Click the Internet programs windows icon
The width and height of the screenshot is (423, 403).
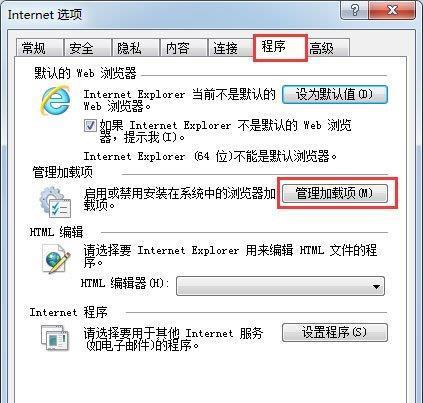55,337
